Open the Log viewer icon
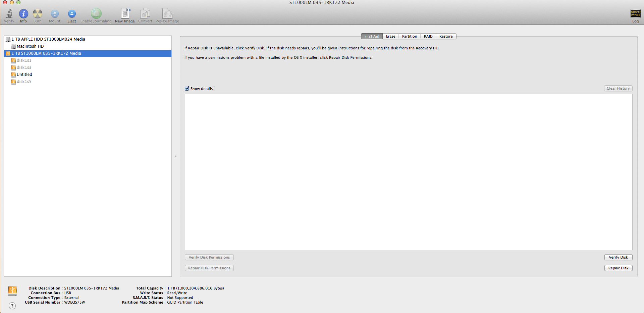The width and height of the screenshot is (644, 313). [x=635, y=13]
